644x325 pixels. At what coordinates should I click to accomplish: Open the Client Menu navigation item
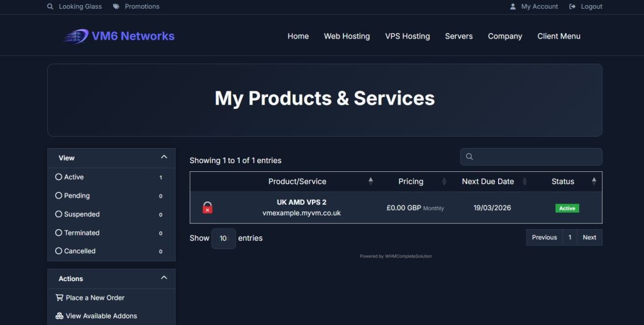[558, 36]
